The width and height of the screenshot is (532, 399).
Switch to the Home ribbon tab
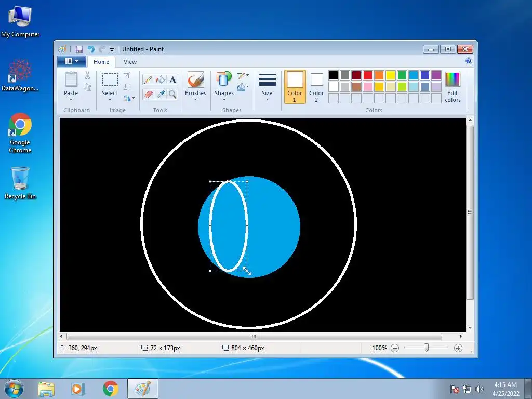[x=101, y=62]
